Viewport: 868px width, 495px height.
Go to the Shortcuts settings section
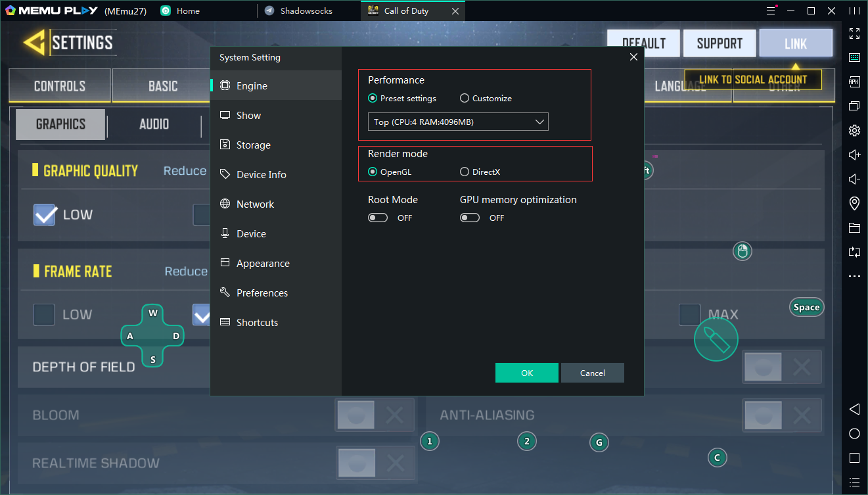click(x=257, y=323)
